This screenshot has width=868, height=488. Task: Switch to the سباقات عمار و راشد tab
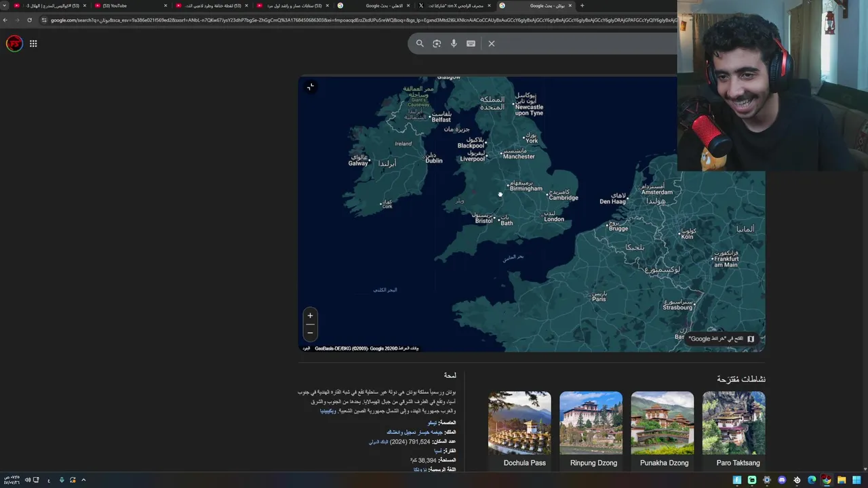pos(293,5)
